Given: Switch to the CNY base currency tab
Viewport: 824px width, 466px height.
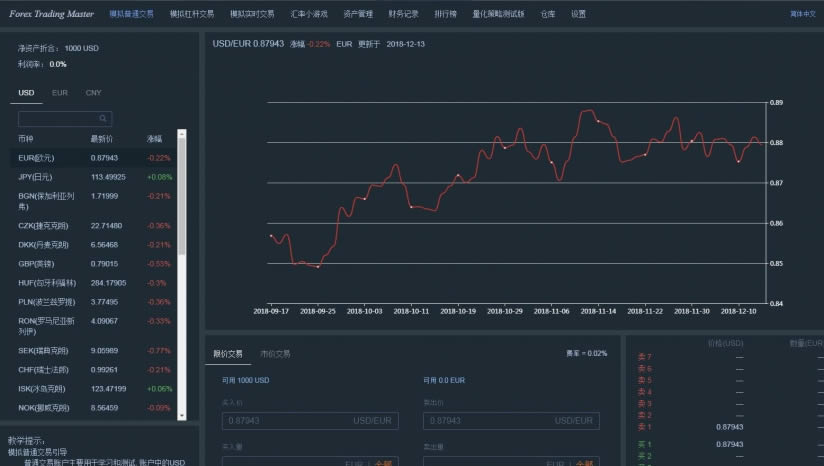Looking at the screenshot, I should pos(94,93).
